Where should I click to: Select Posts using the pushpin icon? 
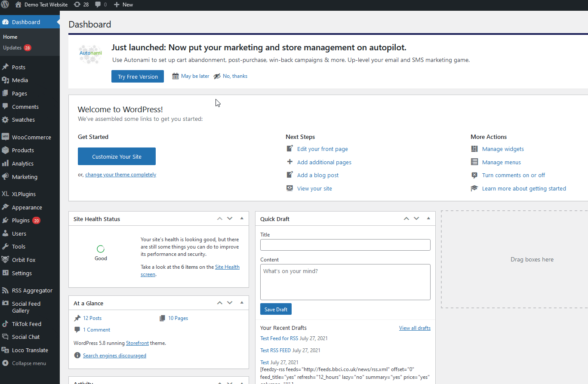(x=6, y=67)
